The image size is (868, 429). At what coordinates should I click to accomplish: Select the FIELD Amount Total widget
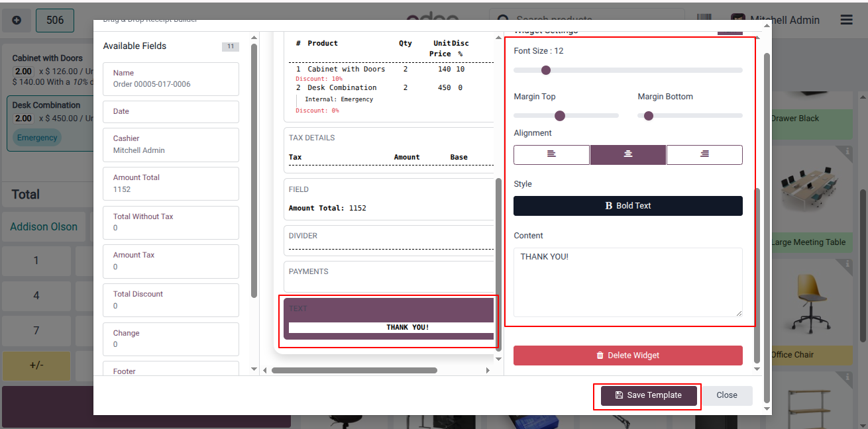(x=389, y=199)
